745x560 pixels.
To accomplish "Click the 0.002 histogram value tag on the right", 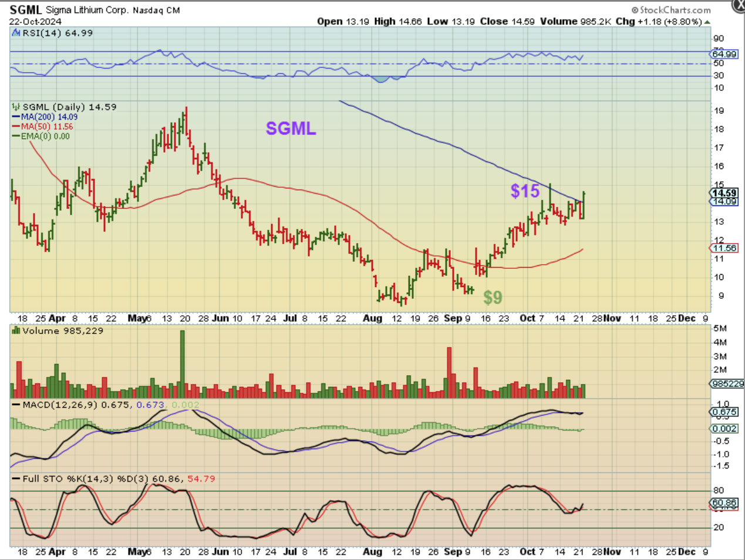I will pos(724,429).
